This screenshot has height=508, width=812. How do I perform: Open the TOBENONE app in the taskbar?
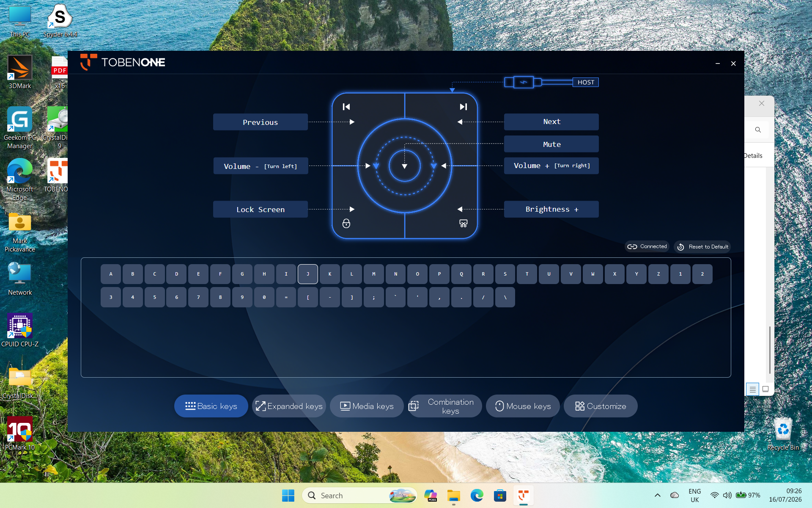pyautogui.click(x=523, y=495)
